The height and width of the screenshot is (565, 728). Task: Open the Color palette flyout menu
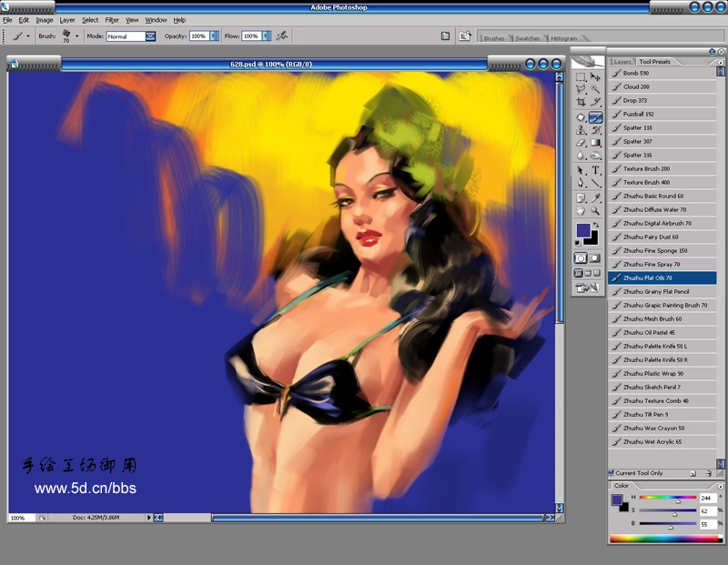(x=721, y=487)
